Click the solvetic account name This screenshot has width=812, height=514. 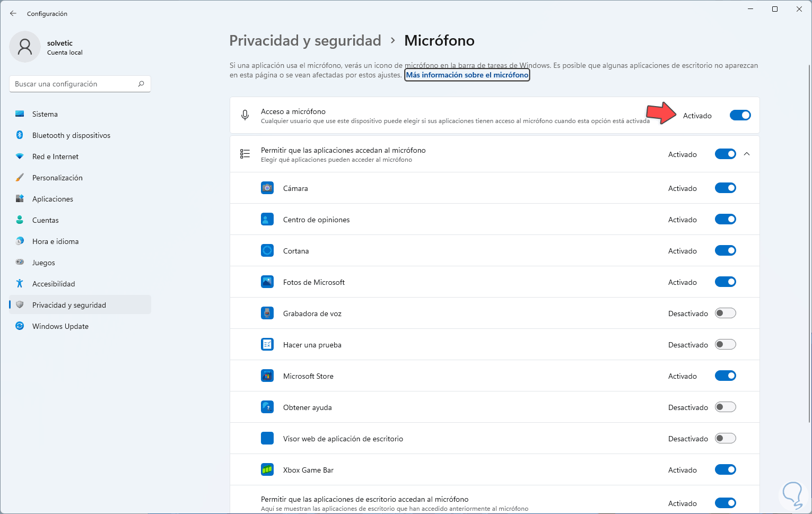coord(60,43)
